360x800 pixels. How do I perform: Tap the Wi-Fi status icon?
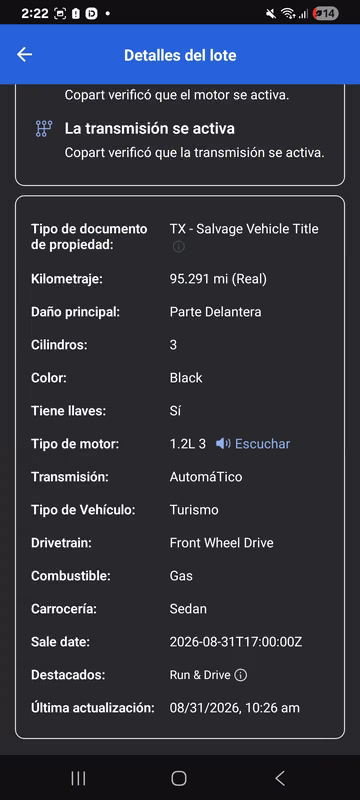tap(288, 14)
